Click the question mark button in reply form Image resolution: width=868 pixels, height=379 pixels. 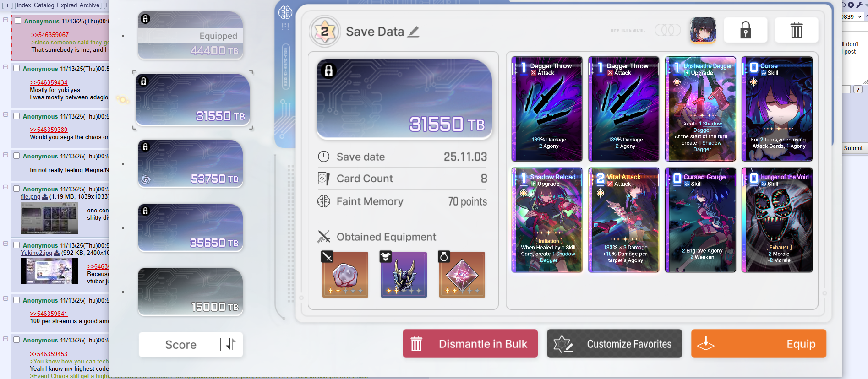point(858,89)
